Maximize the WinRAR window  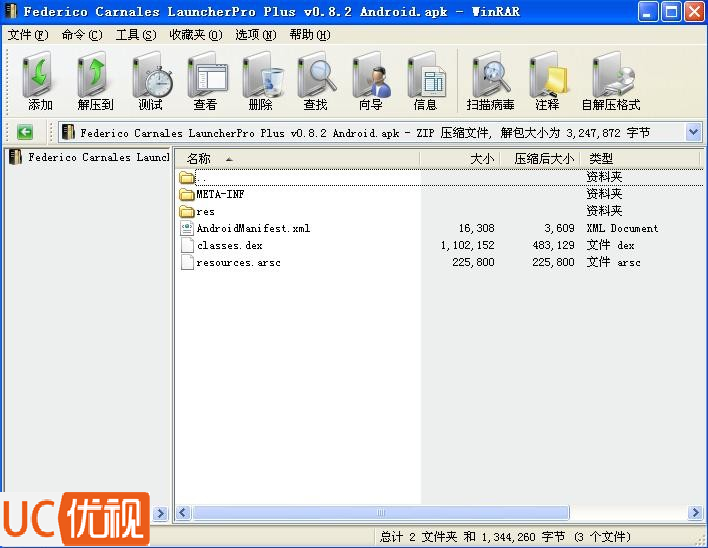point(671,12)
